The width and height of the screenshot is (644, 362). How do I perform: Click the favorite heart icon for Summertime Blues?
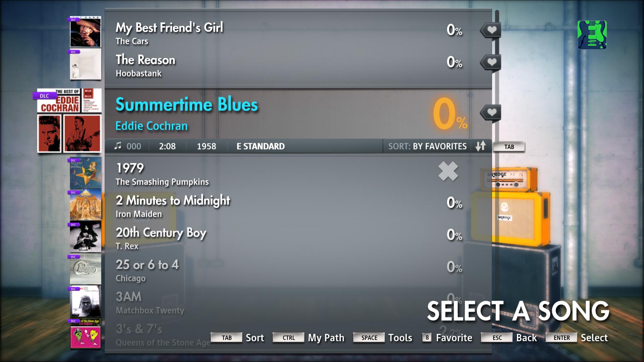pos(490,113)
